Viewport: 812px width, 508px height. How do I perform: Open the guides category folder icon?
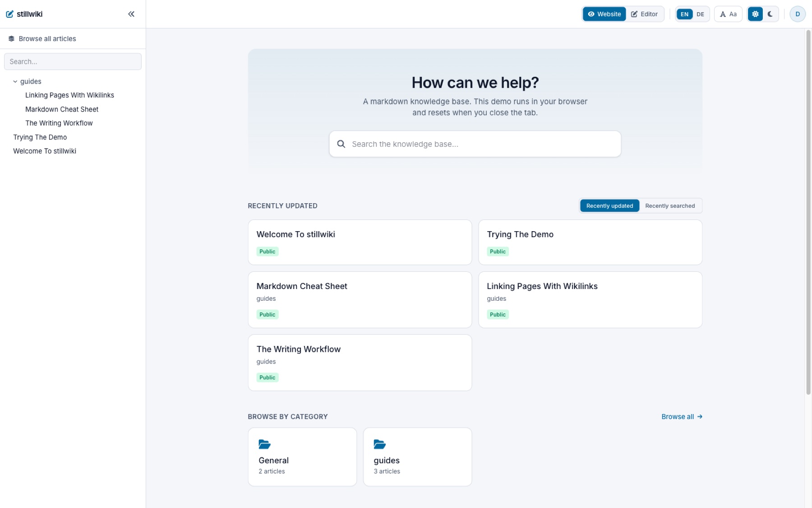(x=379, y=444)
